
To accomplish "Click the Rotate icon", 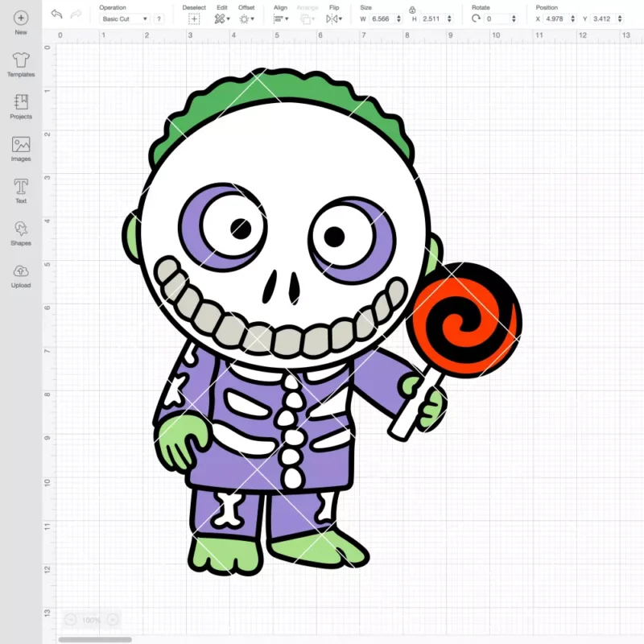I will pos(476,19).
